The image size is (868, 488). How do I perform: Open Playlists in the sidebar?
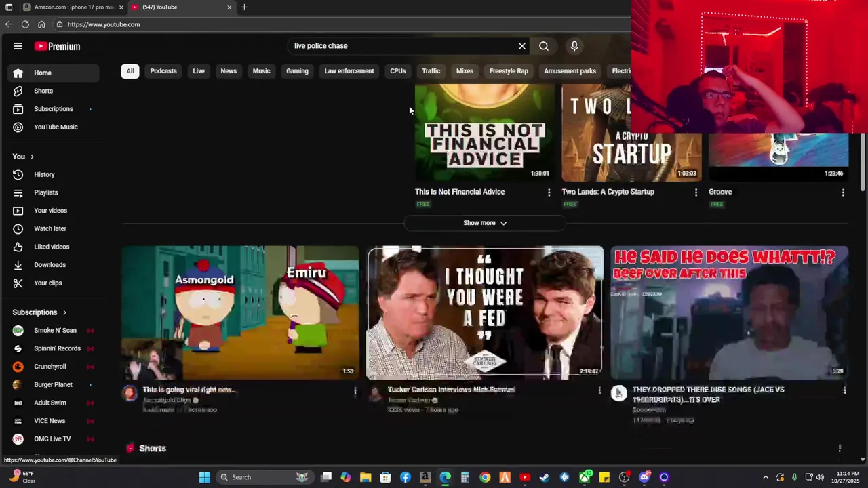54,192
